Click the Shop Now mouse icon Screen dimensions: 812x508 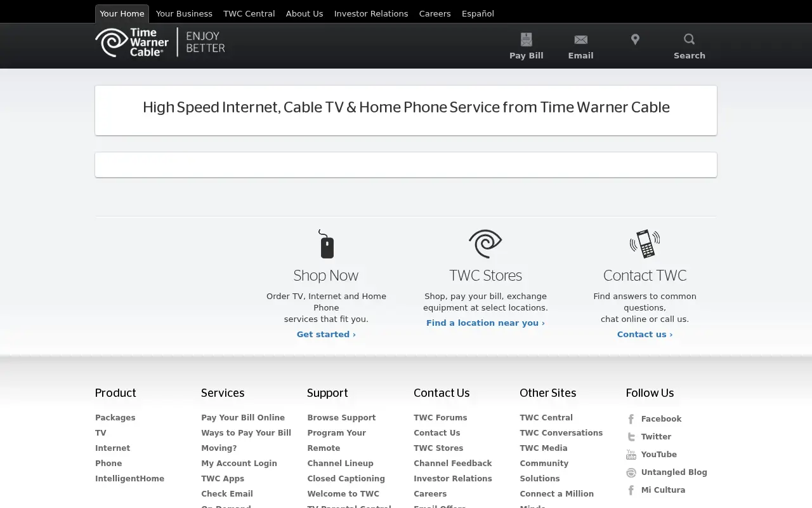coord(326,244)
